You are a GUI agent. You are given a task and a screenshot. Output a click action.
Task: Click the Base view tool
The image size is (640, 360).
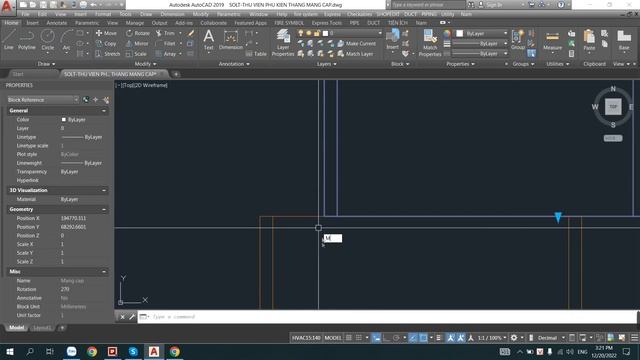point(624,40)
